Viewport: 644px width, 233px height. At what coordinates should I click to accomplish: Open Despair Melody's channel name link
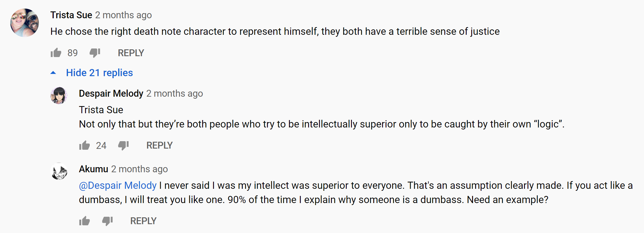(x=111, y=94)
